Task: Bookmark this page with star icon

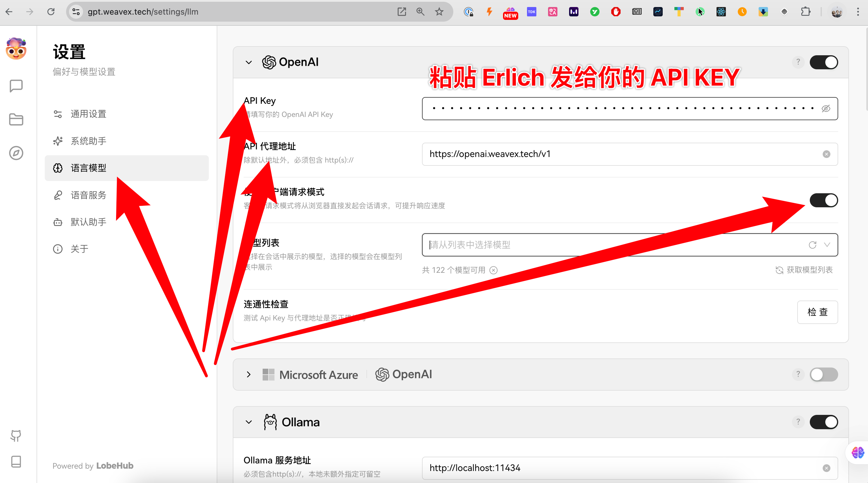Action: coord(439,12)
